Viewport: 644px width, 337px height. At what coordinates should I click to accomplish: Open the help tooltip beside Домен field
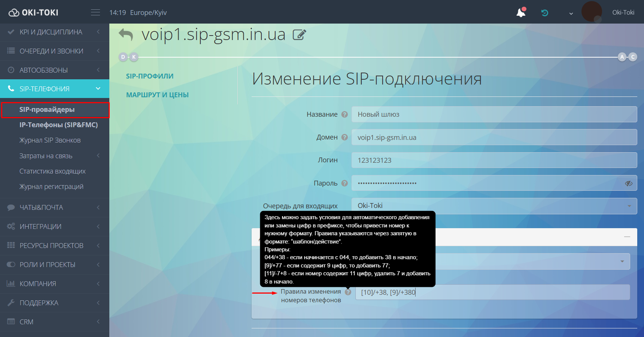click(x=344, y=137)
